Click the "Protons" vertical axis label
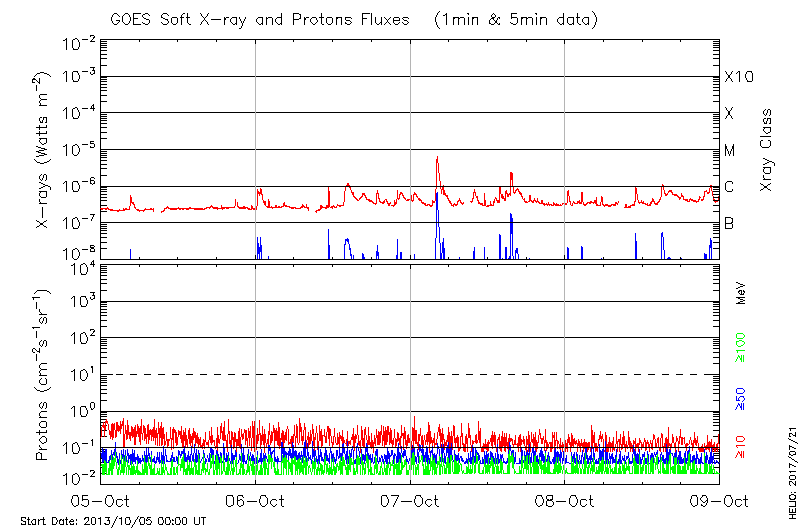 [43, 375]
